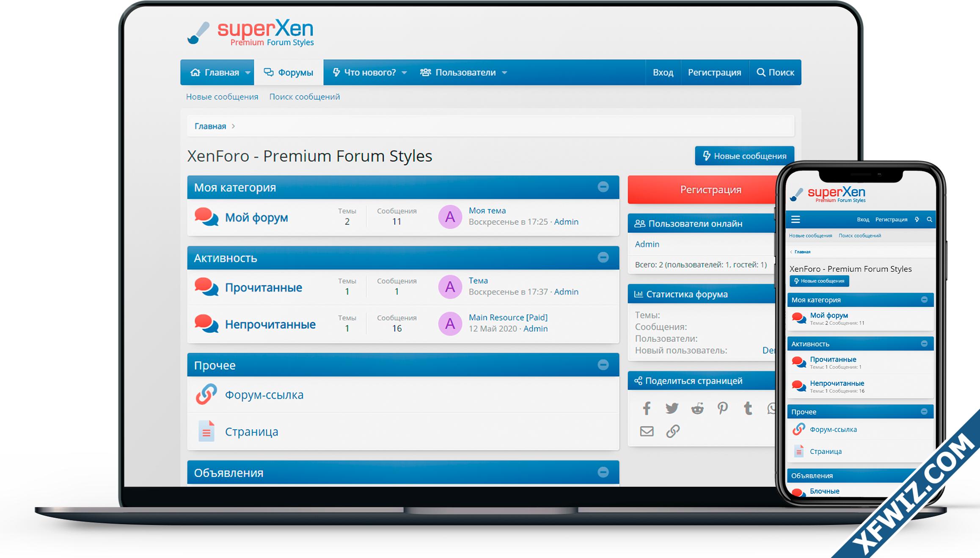Open the Поиск сообщений sub-navigation link
980x558 pixels.
coord(305,97)
